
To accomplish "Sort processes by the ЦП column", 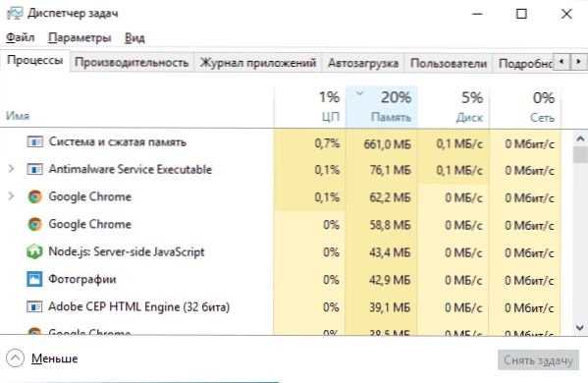I will click(x=310, y=106).
